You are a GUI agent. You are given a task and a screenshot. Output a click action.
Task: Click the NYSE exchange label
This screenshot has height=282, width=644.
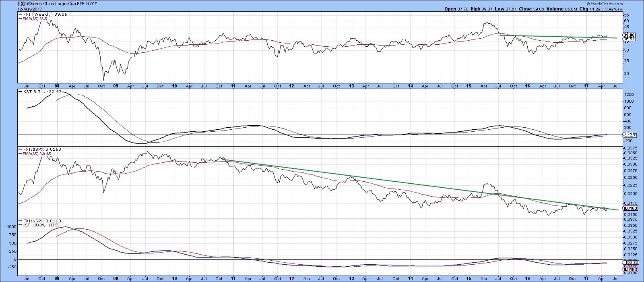(x=92, y=4)
